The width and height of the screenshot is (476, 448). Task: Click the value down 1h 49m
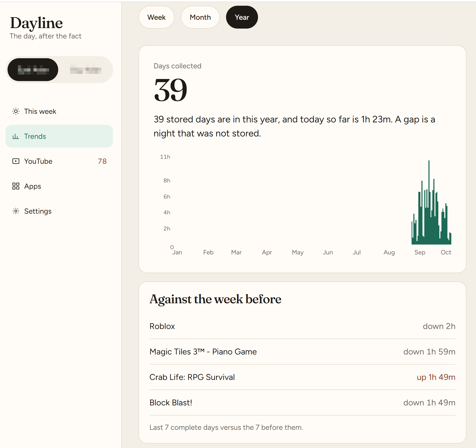pos(429,403)
